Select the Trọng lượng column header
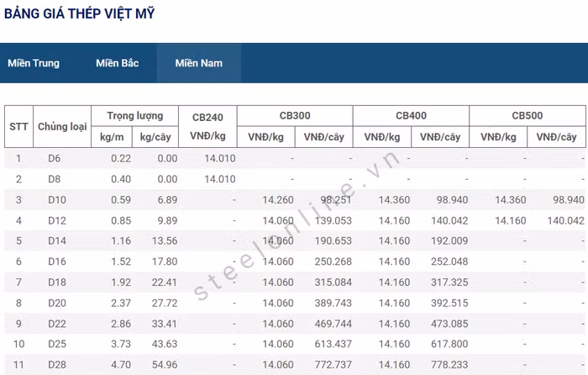 [x=135, y=116]
